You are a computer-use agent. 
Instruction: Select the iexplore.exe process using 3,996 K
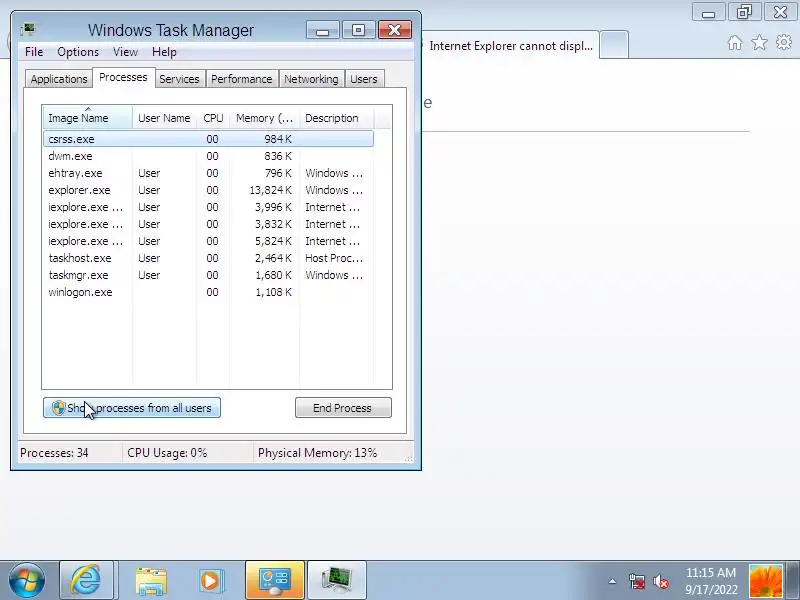[208, 207]
